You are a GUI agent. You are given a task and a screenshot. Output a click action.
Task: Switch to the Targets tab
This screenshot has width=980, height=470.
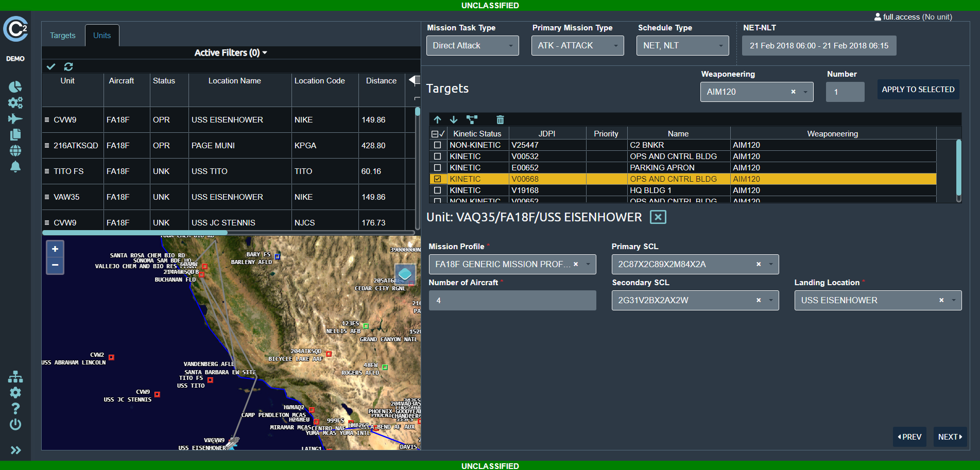click(x=63, y=36)
